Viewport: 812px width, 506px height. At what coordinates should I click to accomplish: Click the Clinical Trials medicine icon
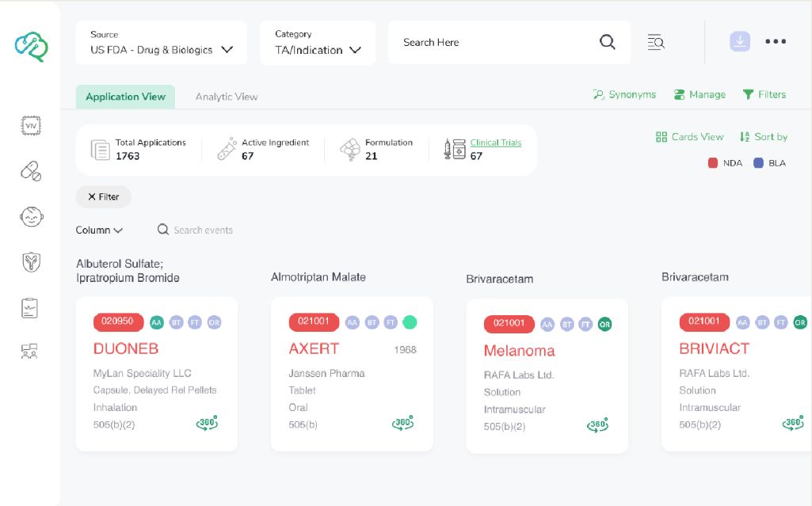pyautogui.click(x=455, y=149)
